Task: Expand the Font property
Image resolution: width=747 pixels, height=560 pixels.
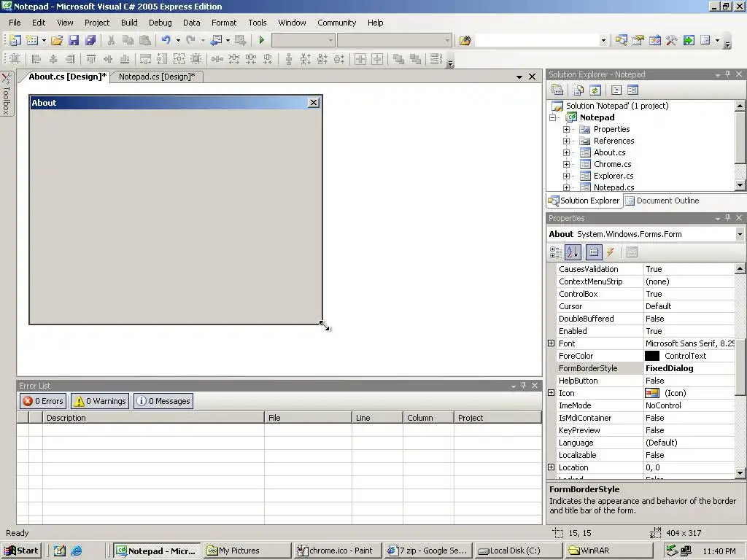Action: [x=551, y=343]
